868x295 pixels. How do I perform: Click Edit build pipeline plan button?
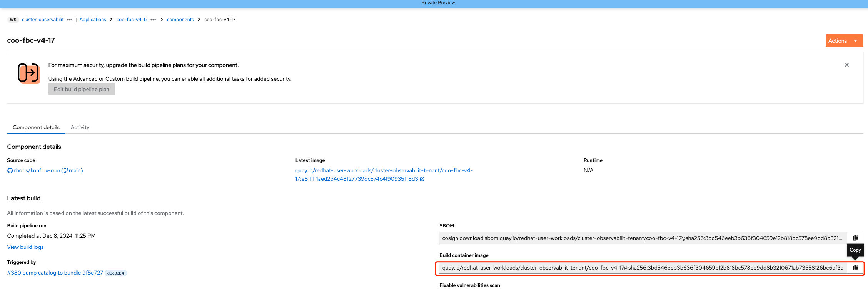click(x=82, y=89)
